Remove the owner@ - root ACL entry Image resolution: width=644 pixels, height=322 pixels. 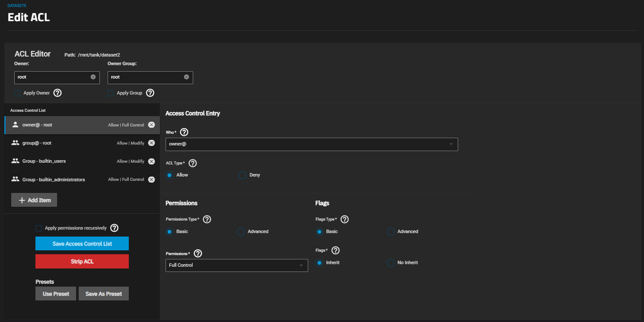151,125
